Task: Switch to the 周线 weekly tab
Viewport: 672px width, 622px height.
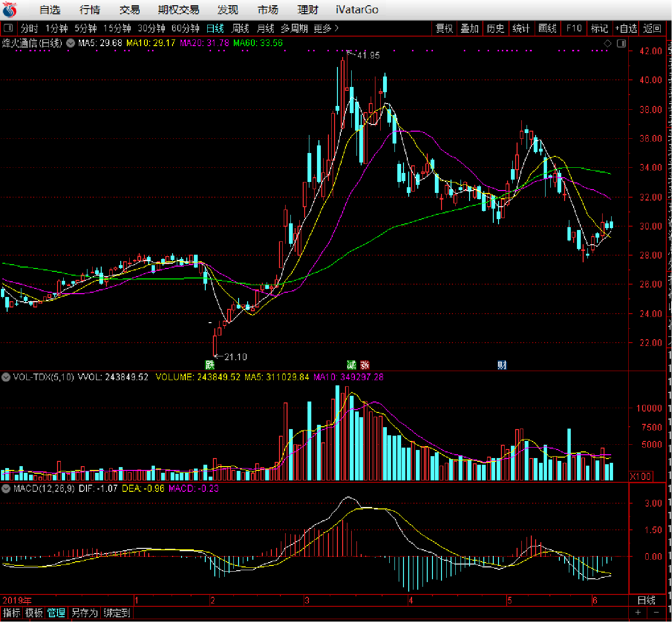Action: click(240, 29)
